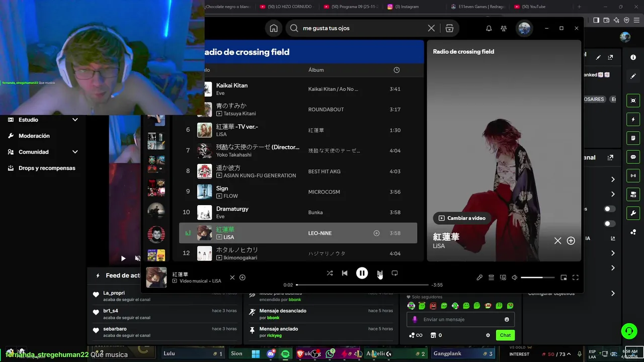
Task: Toggle the upper switch in the channel panel
Action: coord(609,209)
